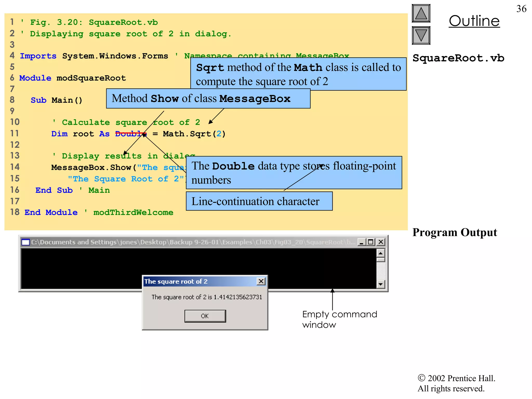Close the square root message dialog
Screen dimensions: 532x399
261,281
